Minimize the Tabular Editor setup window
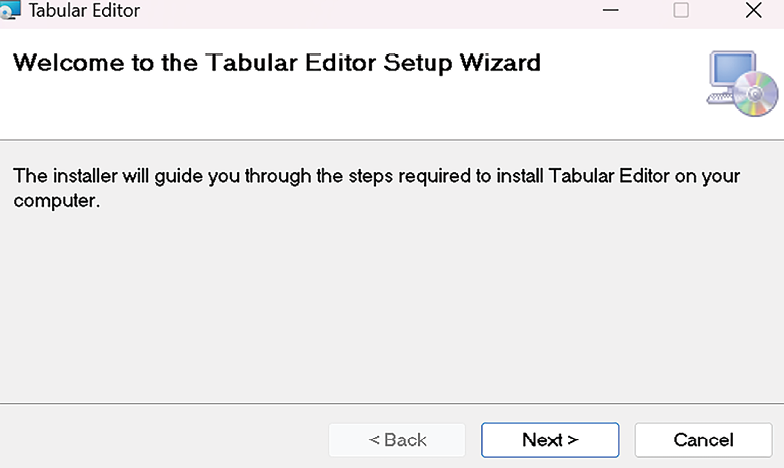 coord(610,11)
